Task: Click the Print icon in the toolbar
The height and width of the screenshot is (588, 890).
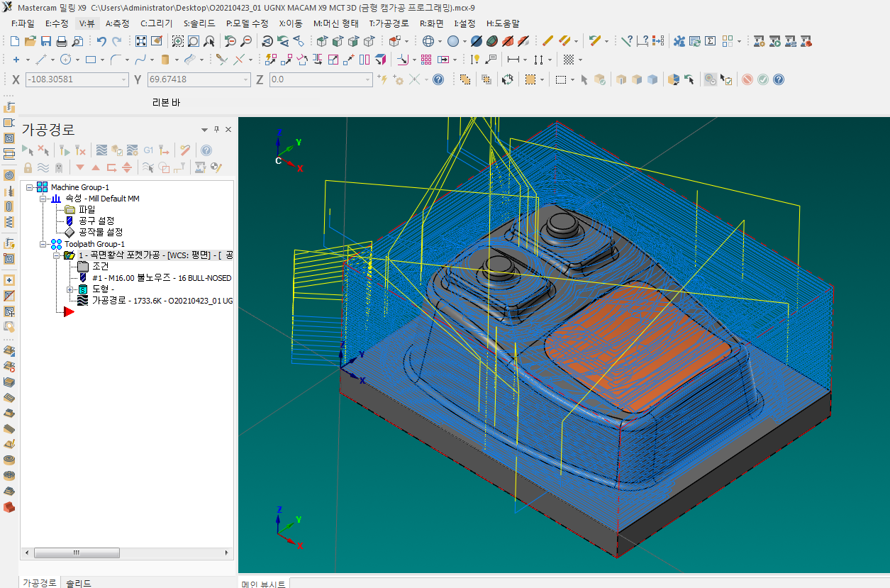Action: (61, 41)
